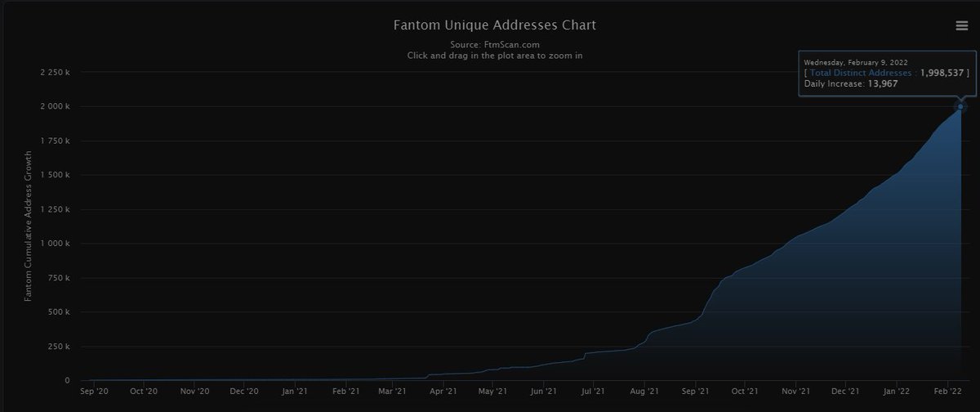Click the "Mar '21" x-axis label
Image resolution: width=980 pixels, height=412 pixels.
pos(392,393)
